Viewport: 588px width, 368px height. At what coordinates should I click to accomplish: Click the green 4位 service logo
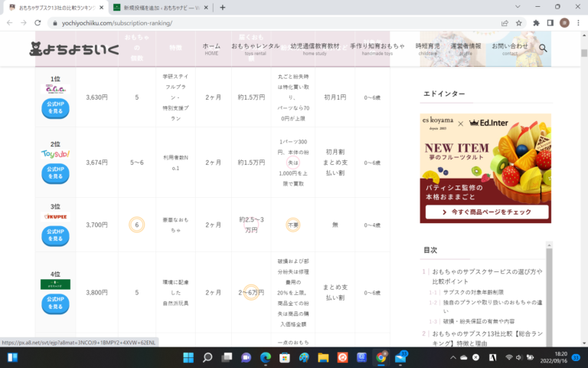coord(55,284)
